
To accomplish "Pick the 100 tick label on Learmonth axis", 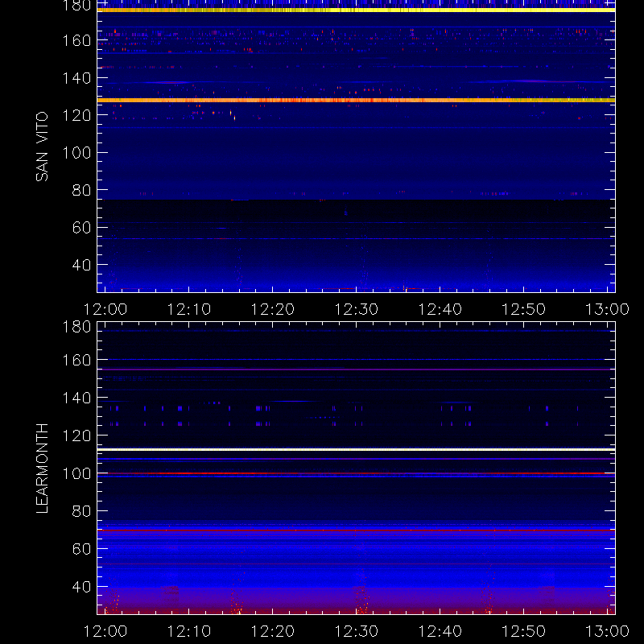I will click(x=76, y=473).
